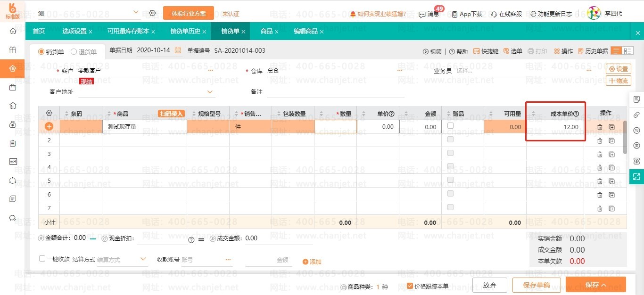This screenshot has height=295, width=644.
Task: Select the 退货单 radio button
Action: 74,52
